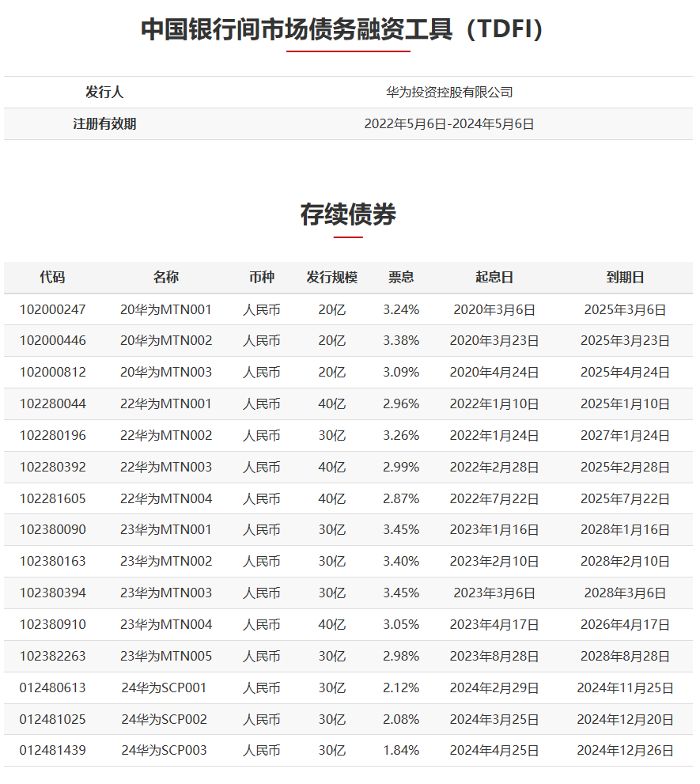
Task: Click the 币种 column header
Action: point(262,278)
